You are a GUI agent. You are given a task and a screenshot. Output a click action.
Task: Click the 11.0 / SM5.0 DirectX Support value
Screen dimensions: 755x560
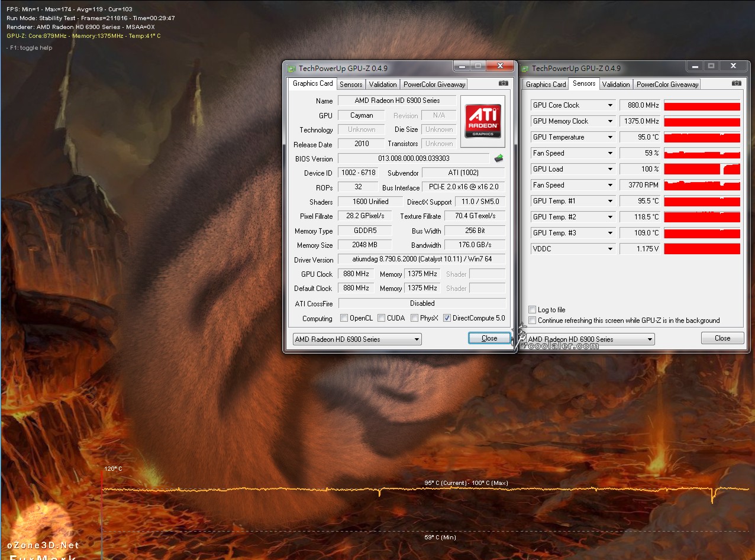click(x=480, y=202)
